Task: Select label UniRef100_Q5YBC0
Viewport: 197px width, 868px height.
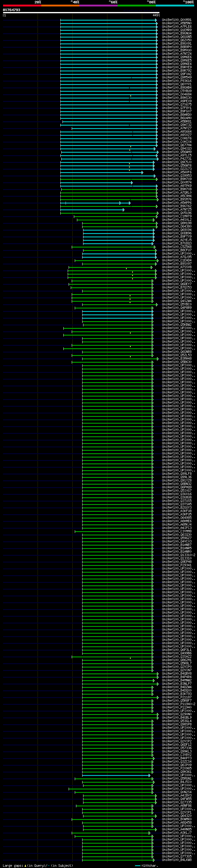Action: (x=176, y=304)
